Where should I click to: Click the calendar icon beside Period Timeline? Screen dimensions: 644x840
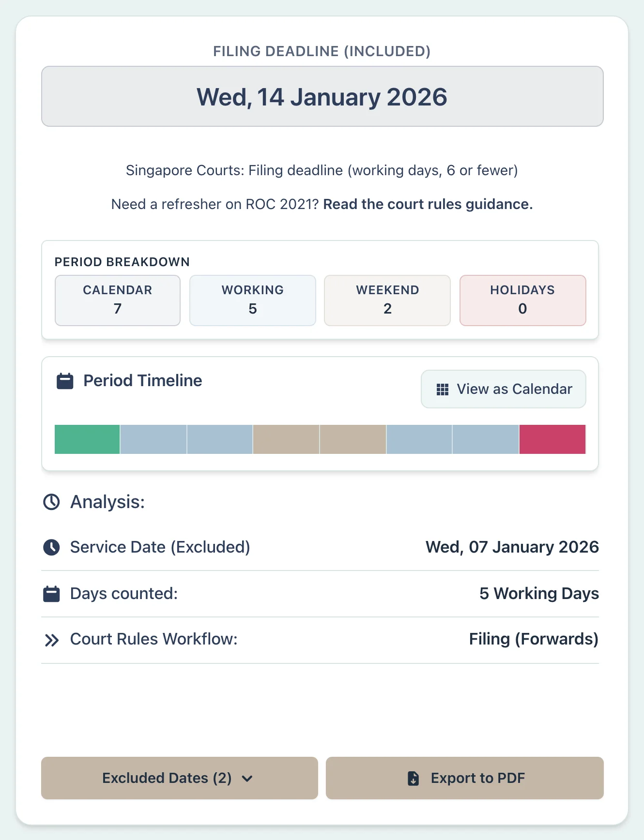65,381
